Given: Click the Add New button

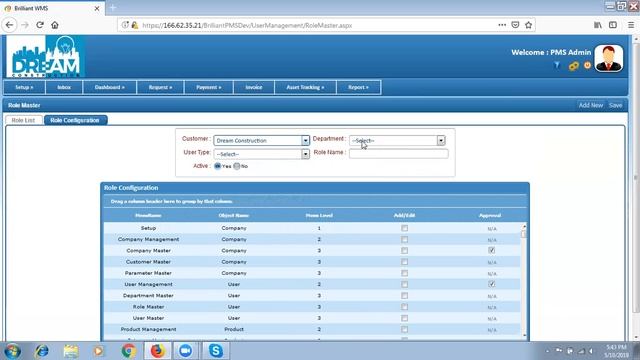Looking at the screenshot, I should (x=591, y=105).
